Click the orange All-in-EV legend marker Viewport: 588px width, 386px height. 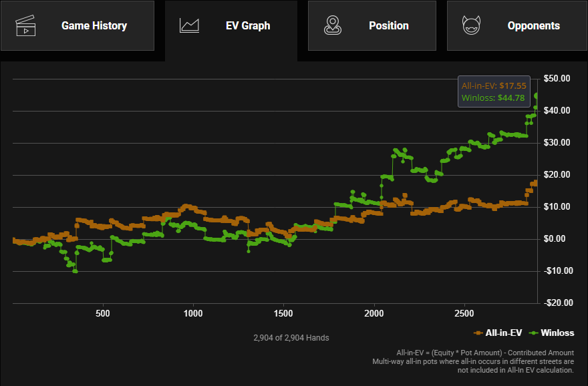tap(478, 333)
